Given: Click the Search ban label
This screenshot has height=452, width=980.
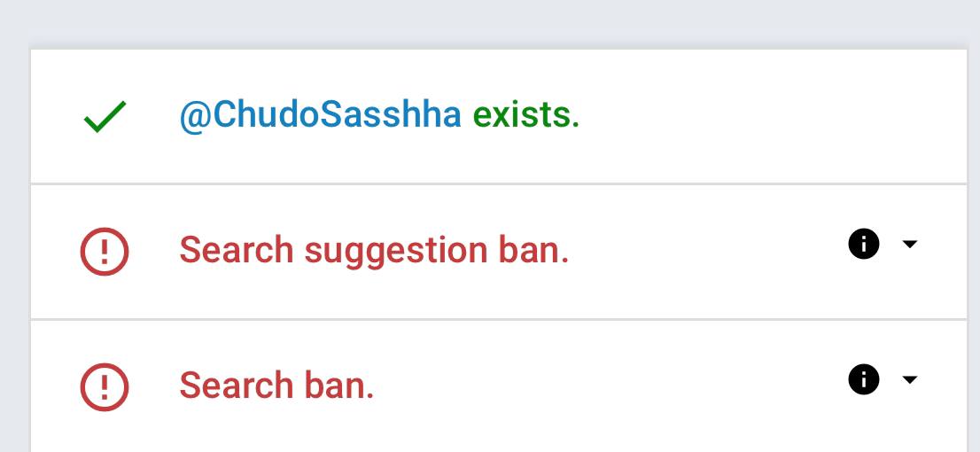Looking at the screenshot, I should point(276,386).
